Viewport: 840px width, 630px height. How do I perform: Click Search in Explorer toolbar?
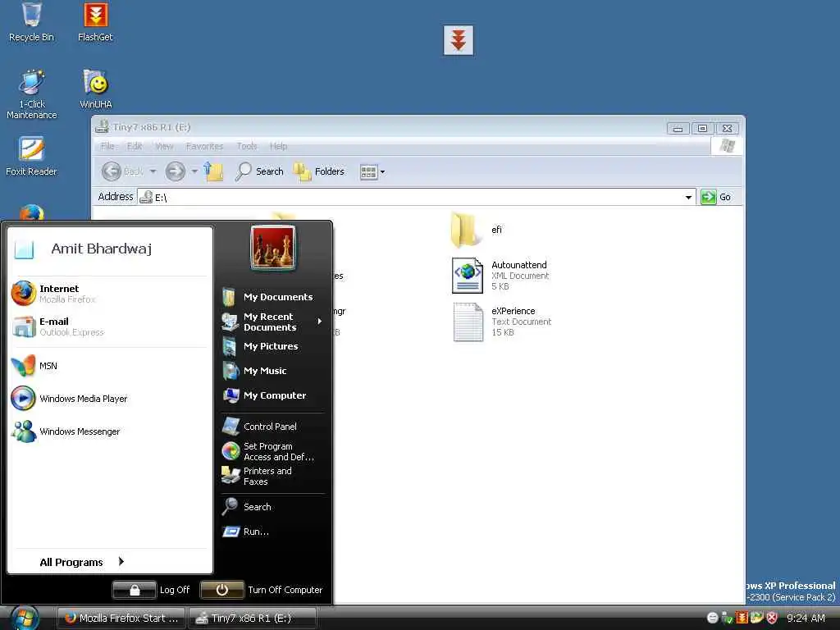[259, 171]
